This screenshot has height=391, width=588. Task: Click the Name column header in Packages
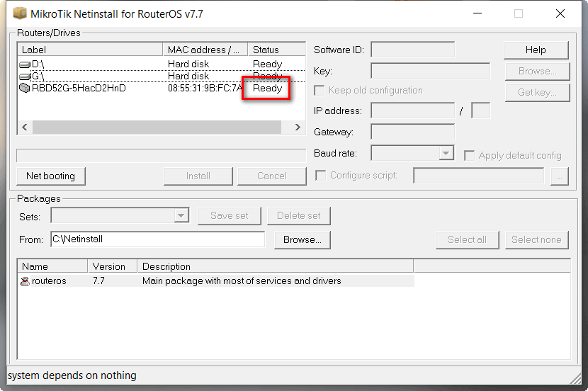click(x=52, y=266)
